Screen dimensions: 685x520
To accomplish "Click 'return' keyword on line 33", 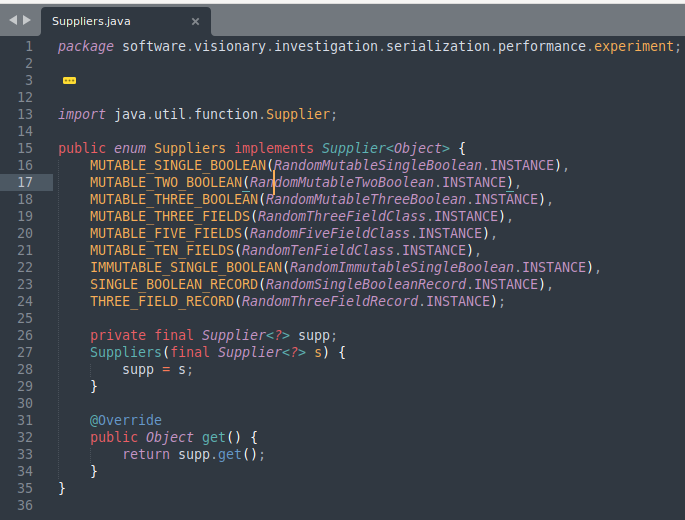I will [146, 454].
